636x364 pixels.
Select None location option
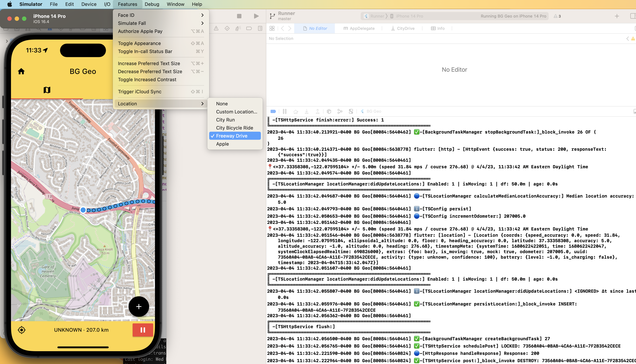[x=222, y=104]
